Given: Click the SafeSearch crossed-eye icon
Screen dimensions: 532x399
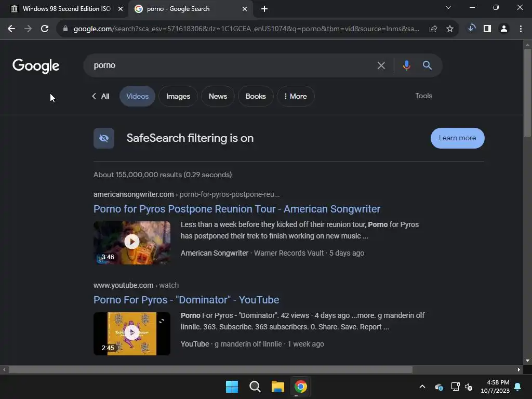Looking at the screenshot, I should coord(104,138).
